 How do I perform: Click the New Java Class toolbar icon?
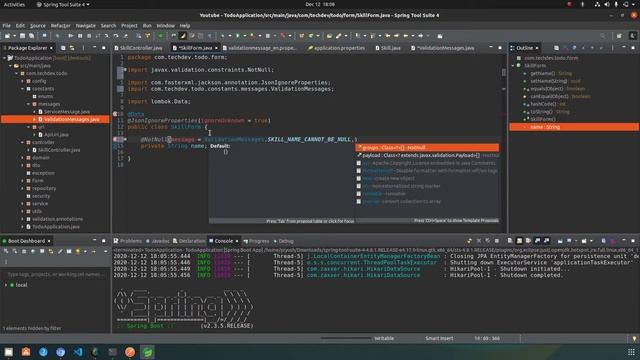point(311,36)
